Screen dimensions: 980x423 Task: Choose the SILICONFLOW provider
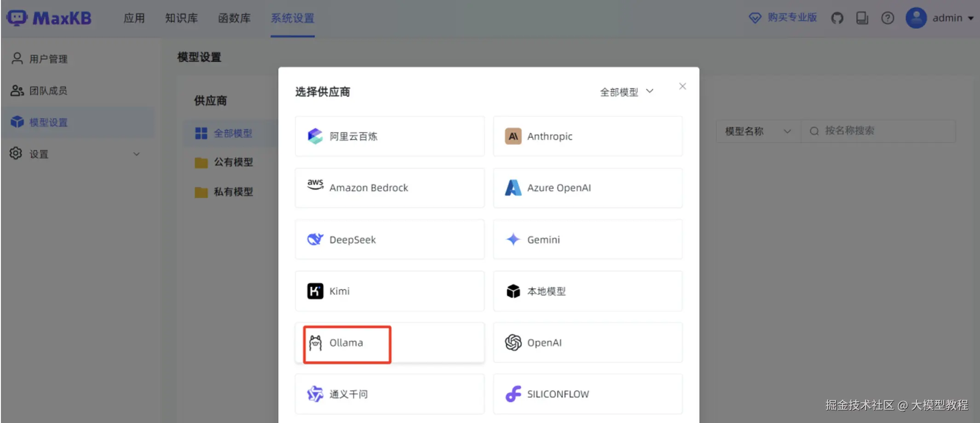(x=588, y=394)
